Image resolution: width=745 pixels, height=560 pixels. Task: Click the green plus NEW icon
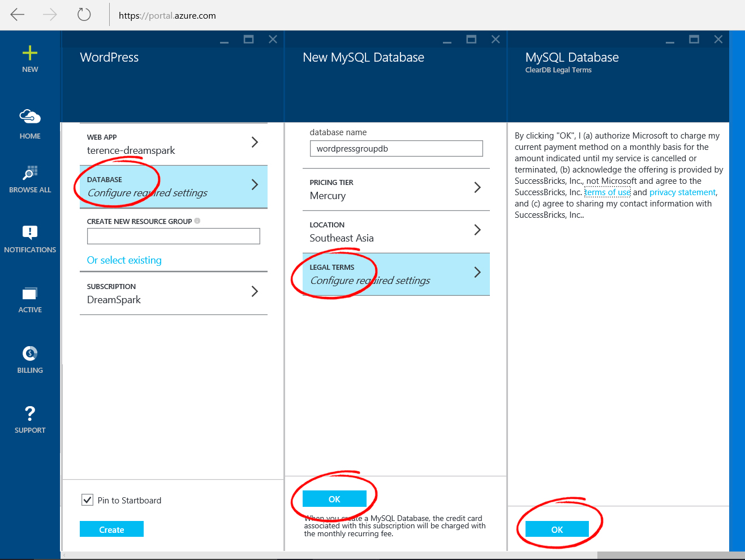click(x=30, y=53)
